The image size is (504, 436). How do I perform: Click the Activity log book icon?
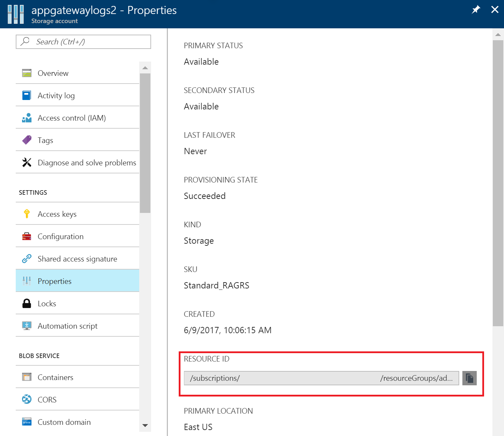tap(27, 95)
